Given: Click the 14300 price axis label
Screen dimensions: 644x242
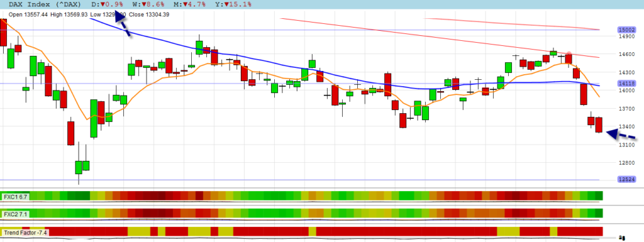Looking at the screenshot, I should pyautogui.click(x=627, y=73).
